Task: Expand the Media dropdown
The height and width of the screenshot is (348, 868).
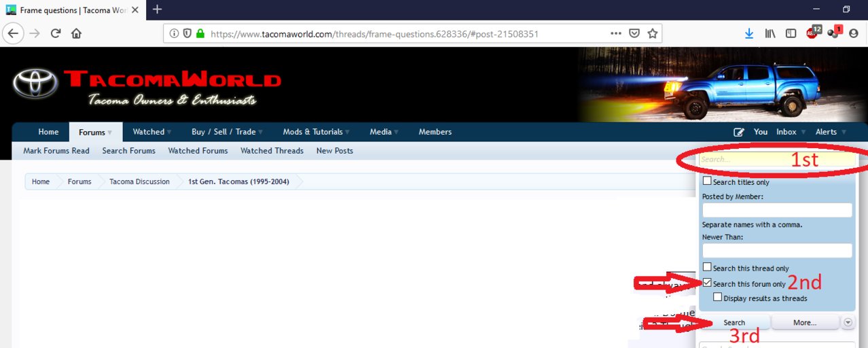Action: point(396,132)
